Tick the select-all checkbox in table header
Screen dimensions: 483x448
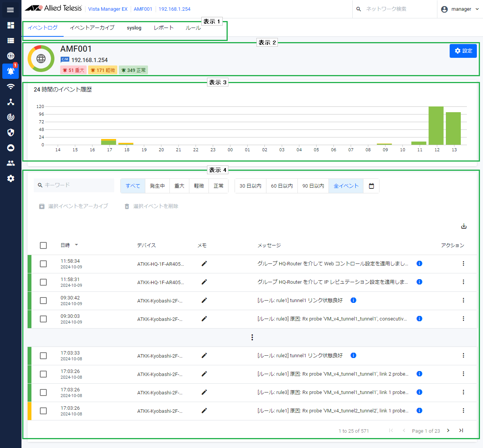(x=43, y=245)
